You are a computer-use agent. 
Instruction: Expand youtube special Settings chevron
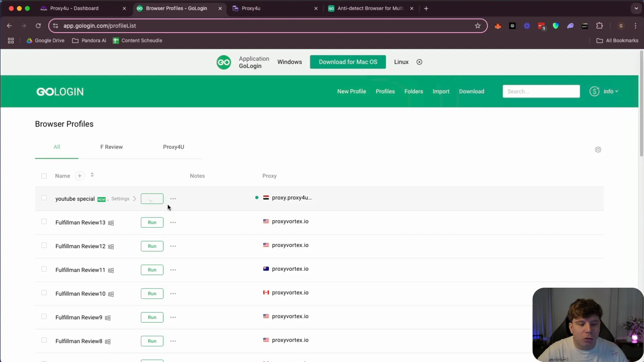pyautogui.click(x=135, y=199)
